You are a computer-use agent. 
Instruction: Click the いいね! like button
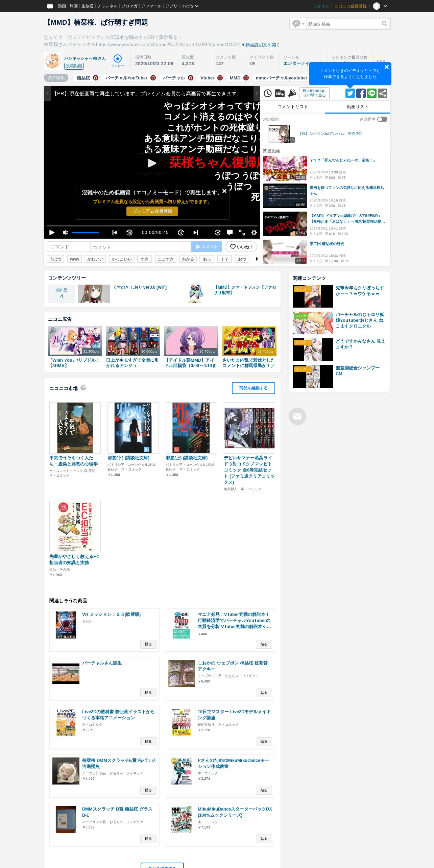click(x=241, y=247)
